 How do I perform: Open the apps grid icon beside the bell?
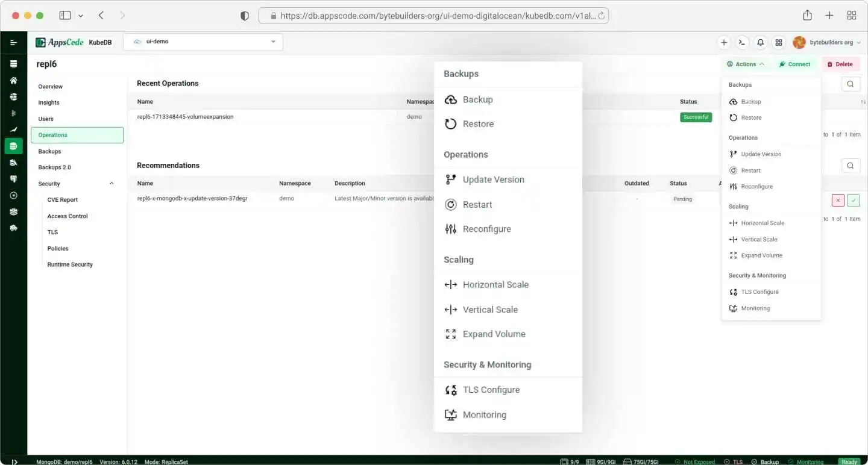tap(779, 42)
